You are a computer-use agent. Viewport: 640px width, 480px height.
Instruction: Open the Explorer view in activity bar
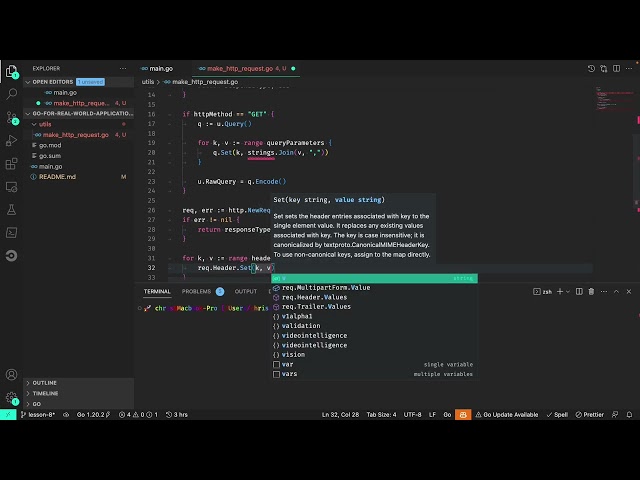point(11,71)
